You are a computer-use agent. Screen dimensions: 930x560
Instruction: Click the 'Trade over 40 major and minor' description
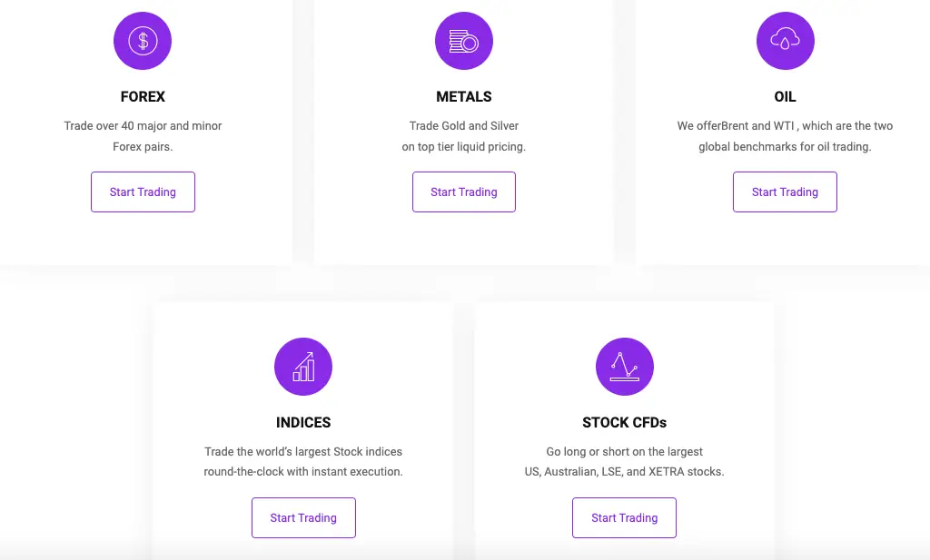point(143,125)
